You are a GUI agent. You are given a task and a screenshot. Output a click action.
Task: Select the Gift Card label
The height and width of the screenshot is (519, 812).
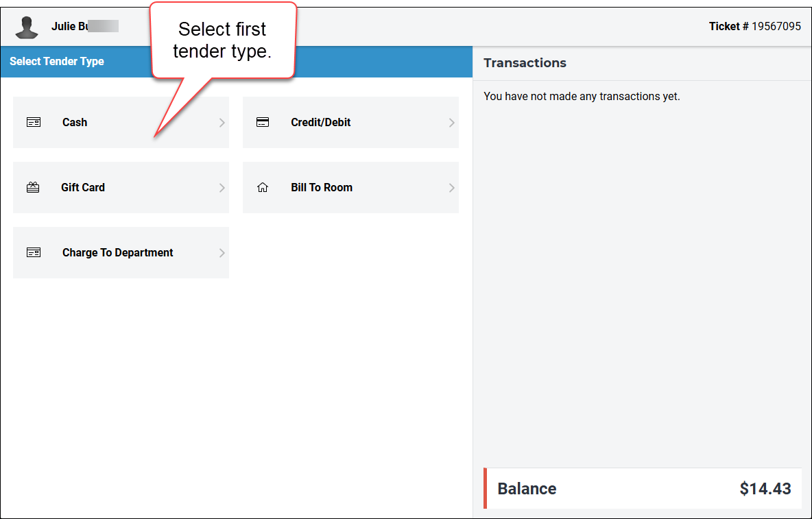pyautogui.click(x=83, y=187)
